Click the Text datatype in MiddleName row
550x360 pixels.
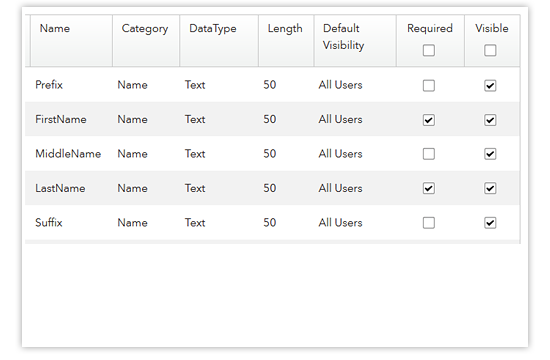click(x=195, y=154)
